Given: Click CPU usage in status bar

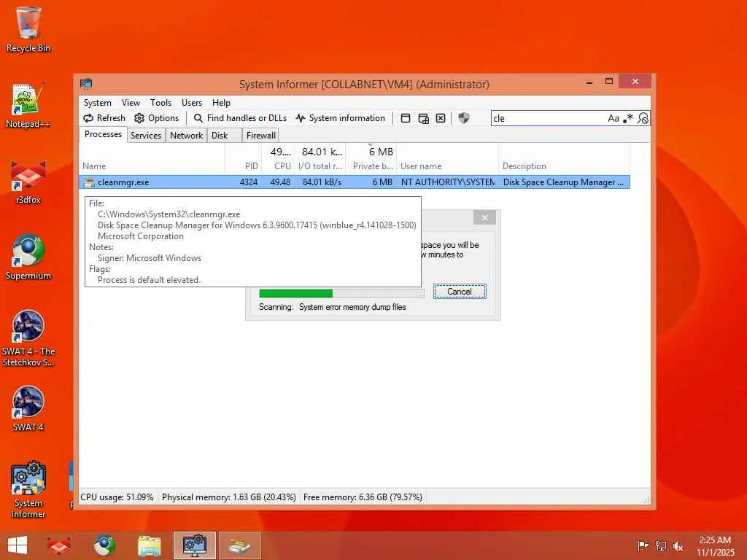Looking at the screenshot, I should pyautogui.click(x=117, y=497).
